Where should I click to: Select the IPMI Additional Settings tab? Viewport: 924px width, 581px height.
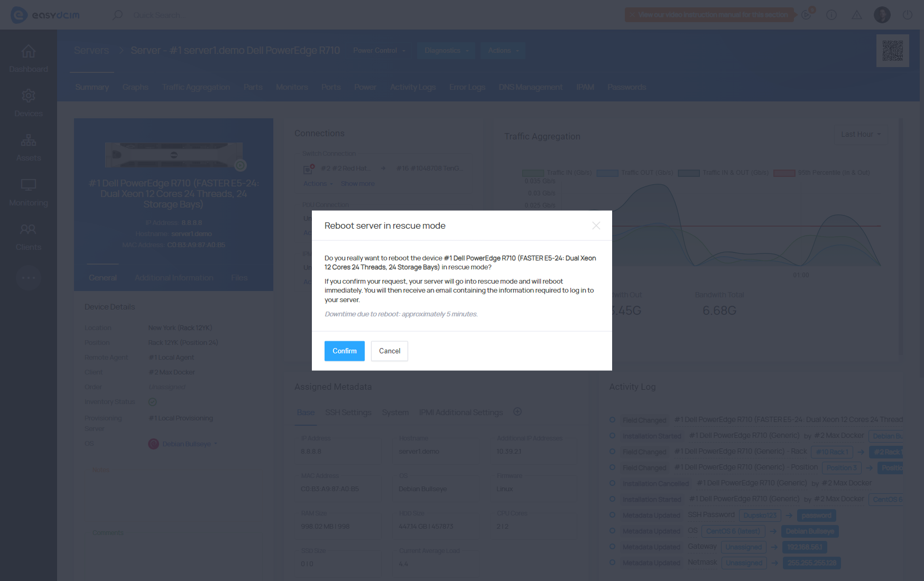[x=461, y=413]
